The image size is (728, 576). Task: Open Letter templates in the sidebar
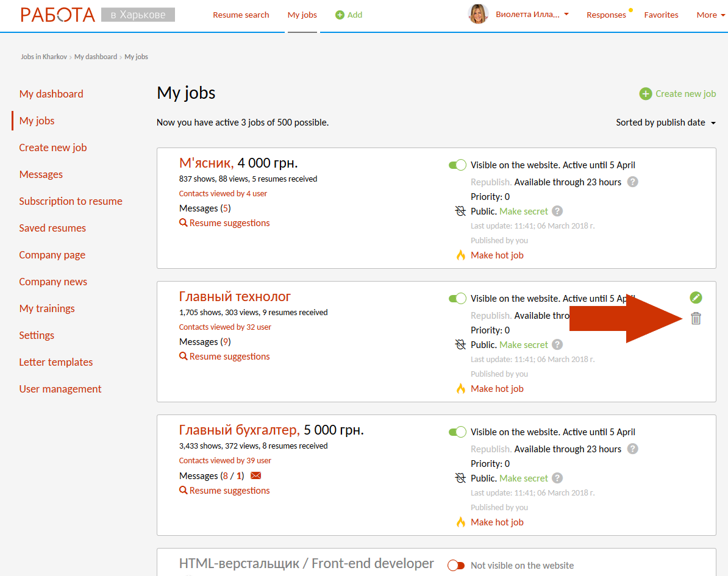pyautogui.click(x=56, y=362)
